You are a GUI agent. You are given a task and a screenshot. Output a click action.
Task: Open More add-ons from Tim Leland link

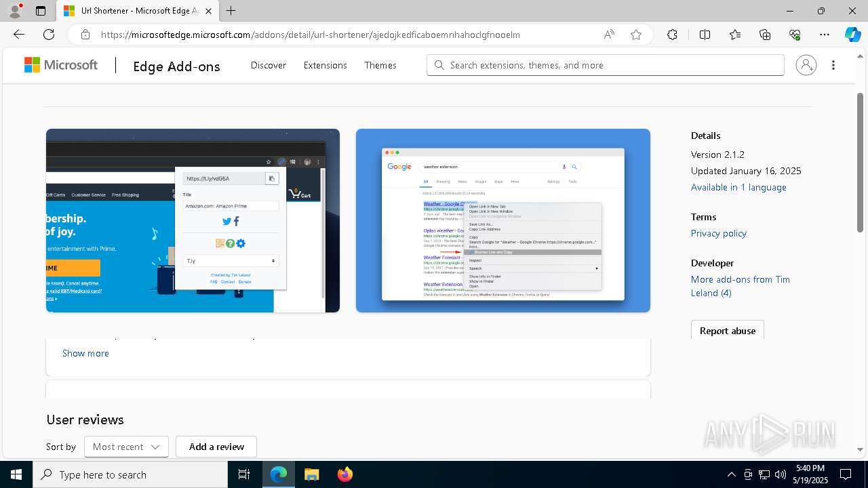[741, 286]
